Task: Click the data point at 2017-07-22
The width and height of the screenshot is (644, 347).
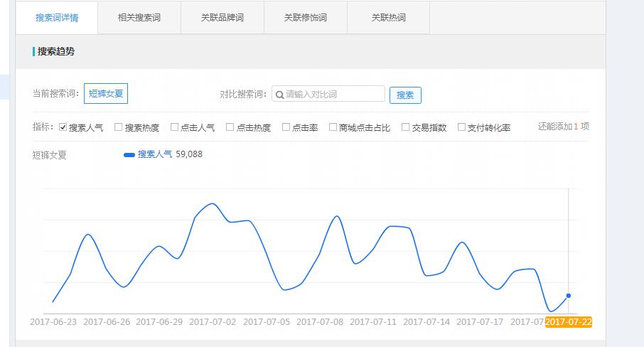Action: pyautogui.click(x=568, y=295)
